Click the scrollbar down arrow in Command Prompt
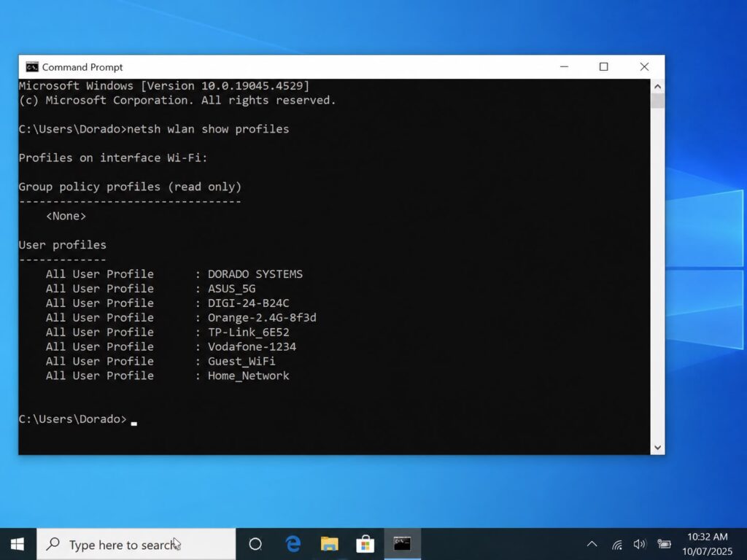The width and height of the screenshot is (747, 560). [x=657, y=448]
